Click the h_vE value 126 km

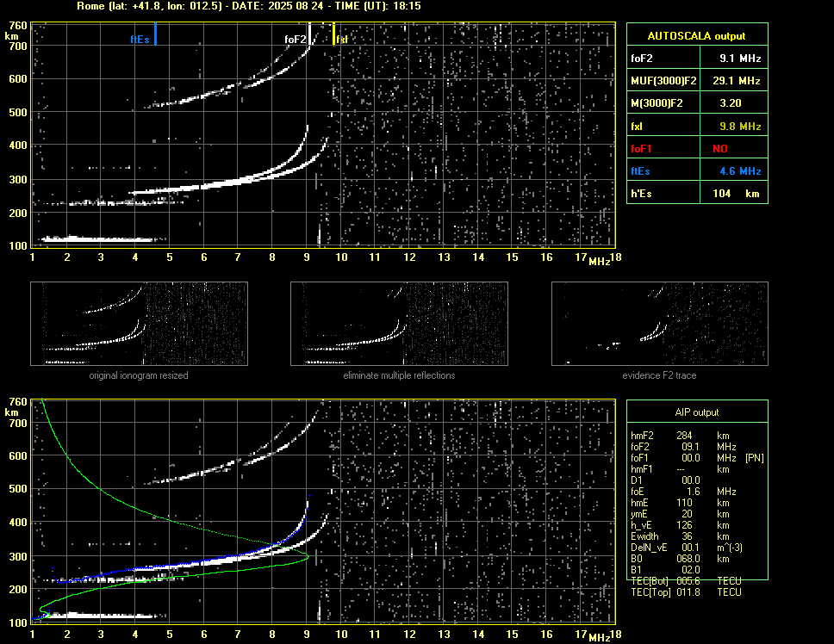pyautogui.click(x=703, y=525)
